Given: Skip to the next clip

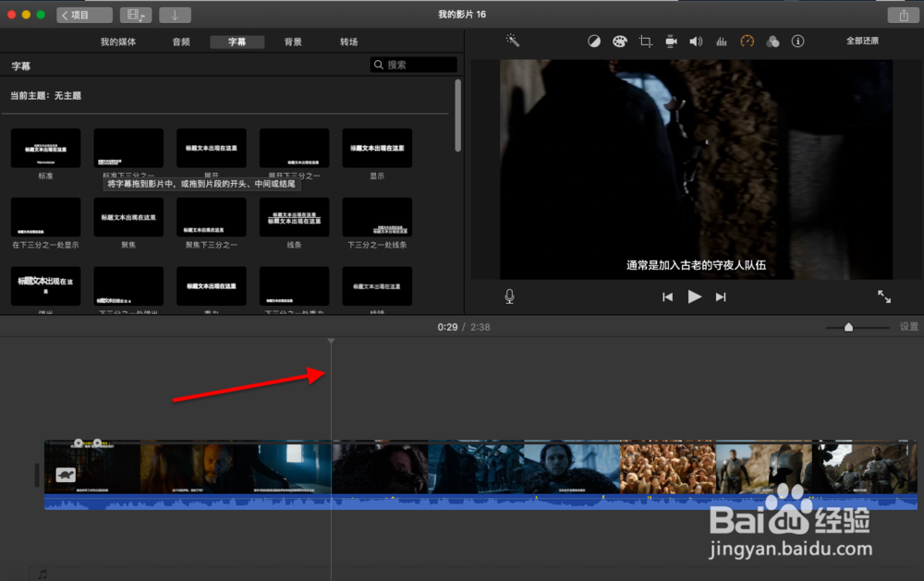Looking at the screenshot, I should coord(721,297).
